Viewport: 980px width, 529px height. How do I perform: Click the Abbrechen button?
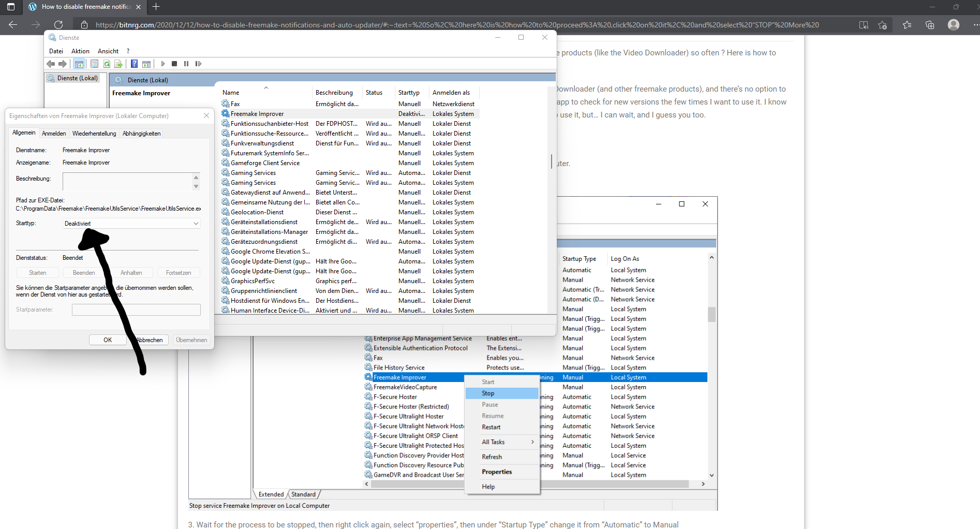(x=150, y=340)
